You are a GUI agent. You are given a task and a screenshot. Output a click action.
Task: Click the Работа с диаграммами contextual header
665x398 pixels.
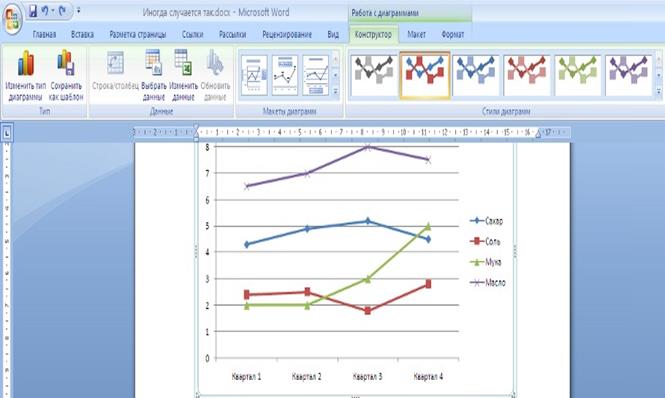385,13
